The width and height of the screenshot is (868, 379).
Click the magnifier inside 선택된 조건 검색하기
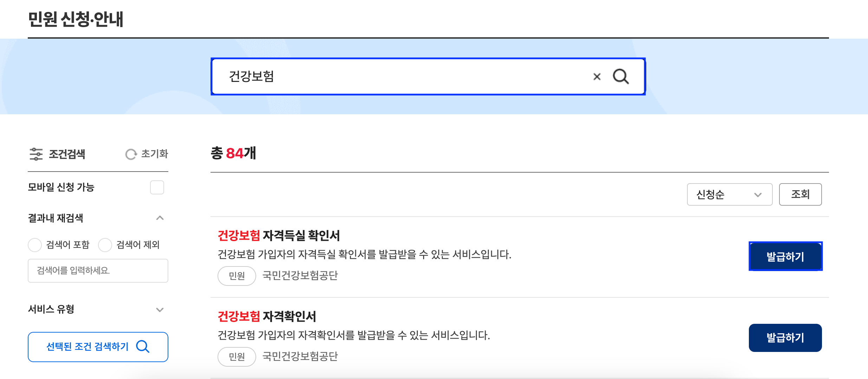[x=143, y=347]
